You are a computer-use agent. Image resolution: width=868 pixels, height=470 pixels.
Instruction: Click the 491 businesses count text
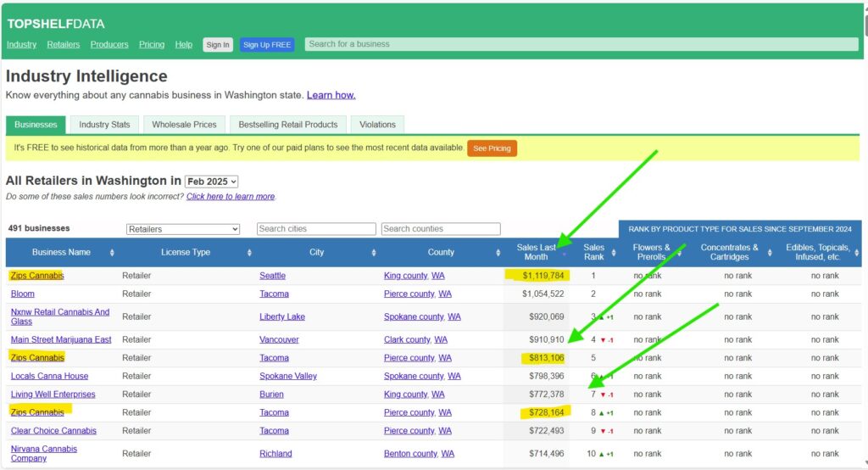(x=39, y=228)
